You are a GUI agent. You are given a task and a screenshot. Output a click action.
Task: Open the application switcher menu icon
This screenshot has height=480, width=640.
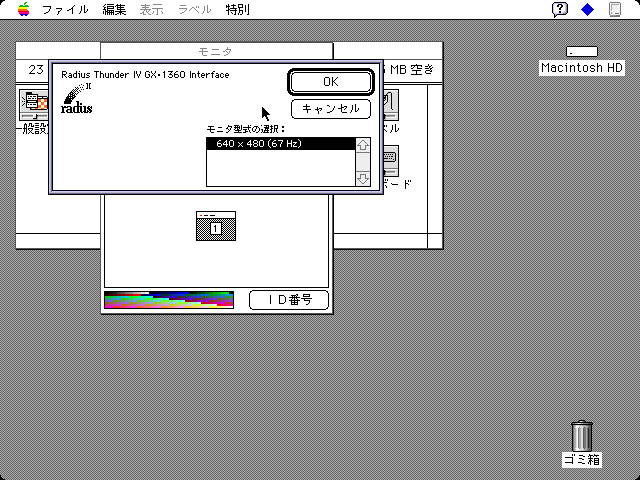(614, 9)
